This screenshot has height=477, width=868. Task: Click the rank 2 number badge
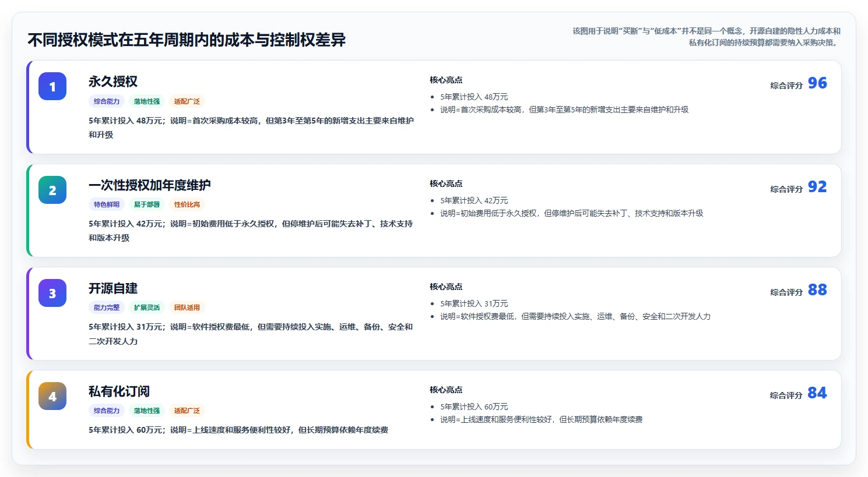[x=52, y=190]
